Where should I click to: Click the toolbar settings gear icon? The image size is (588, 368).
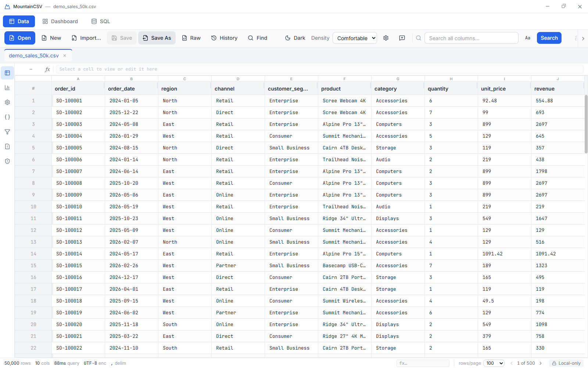click(x=386, y=38)
